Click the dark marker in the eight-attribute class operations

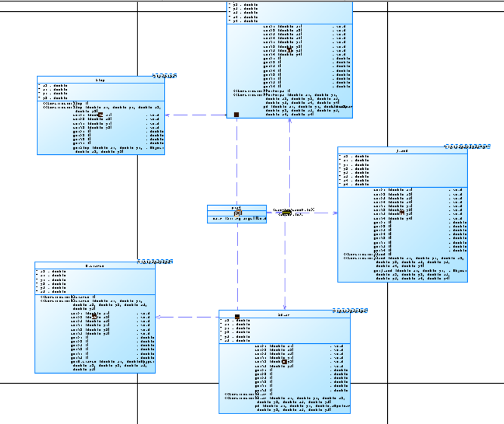pos(401,213)
